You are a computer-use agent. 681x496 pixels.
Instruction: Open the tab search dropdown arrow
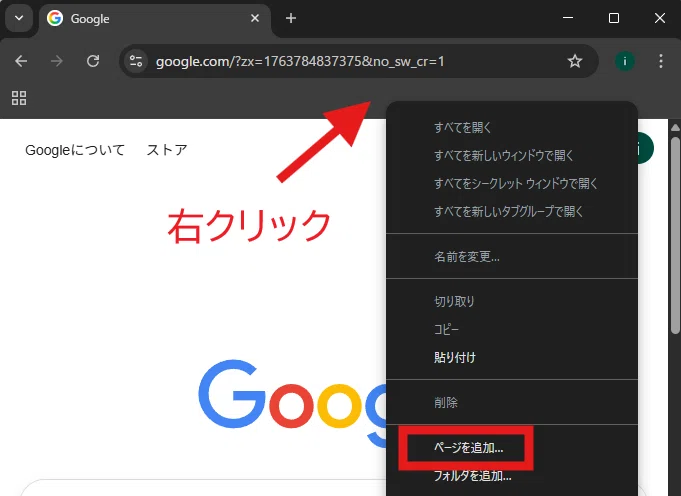(x=19, y=18)
